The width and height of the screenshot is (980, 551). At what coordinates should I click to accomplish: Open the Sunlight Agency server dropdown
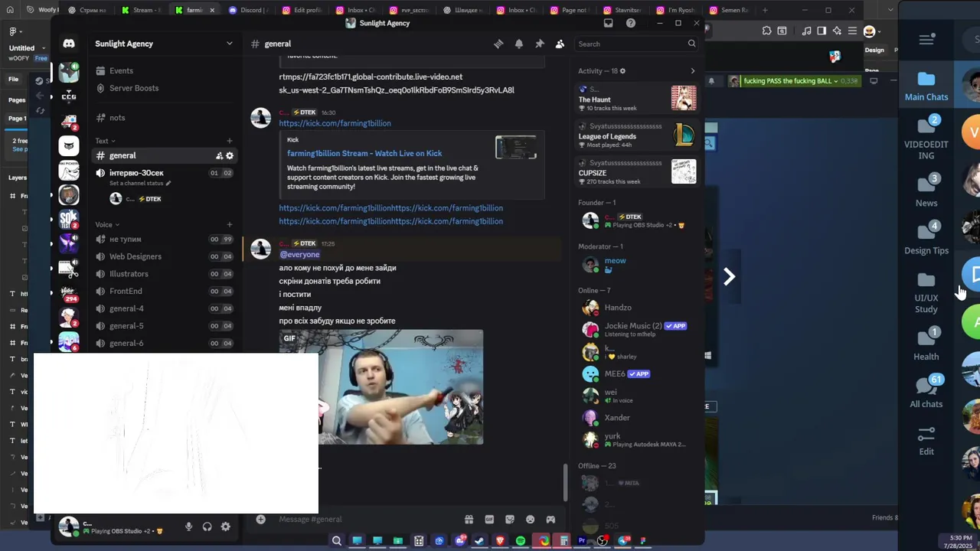coord(229,44)
